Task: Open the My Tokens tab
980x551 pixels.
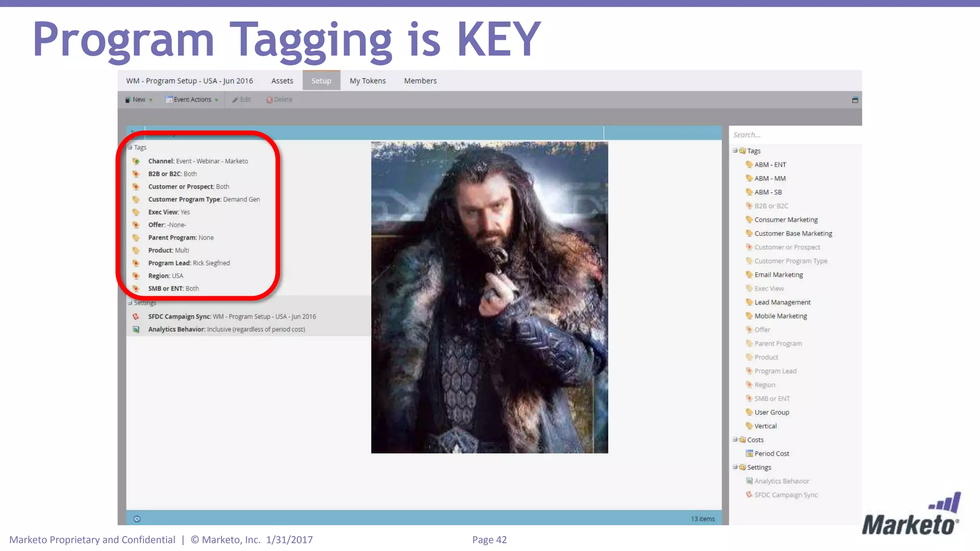Action: coord(367,81)
